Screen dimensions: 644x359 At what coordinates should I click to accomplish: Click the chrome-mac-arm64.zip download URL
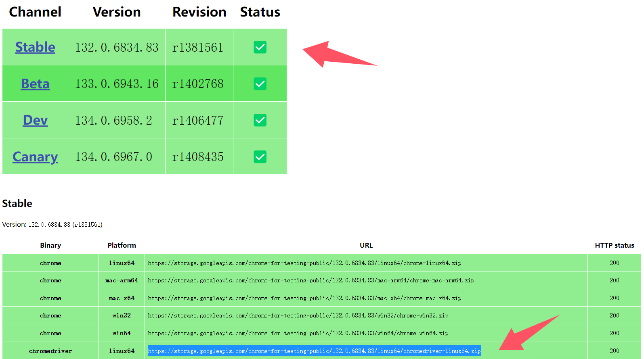pyautogui.click(x=311, y=280)
